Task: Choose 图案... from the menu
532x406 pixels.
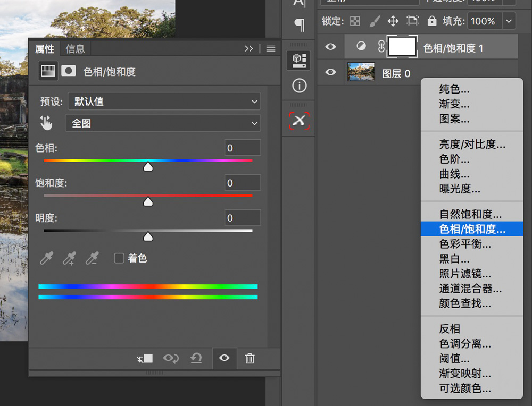Action: pos(471,119)
